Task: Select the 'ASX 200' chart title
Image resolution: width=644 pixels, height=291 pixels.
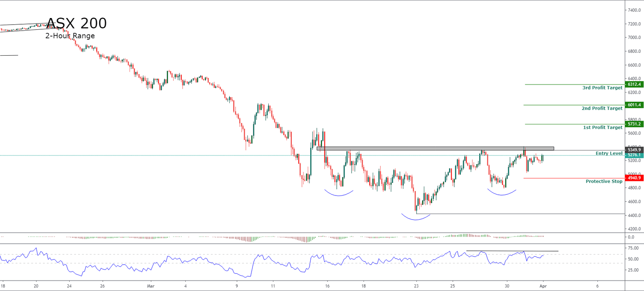Action: tap(76, 23)
